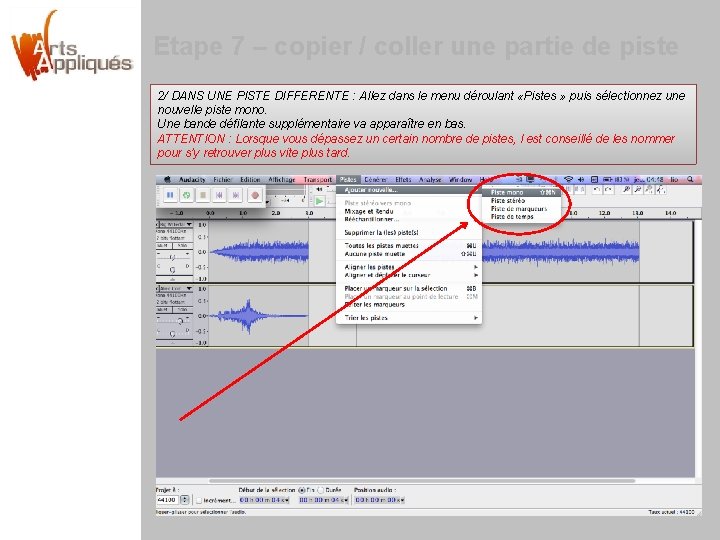
Task: Select the 'Durée' radio button
Action: click(x=321, y=490)
